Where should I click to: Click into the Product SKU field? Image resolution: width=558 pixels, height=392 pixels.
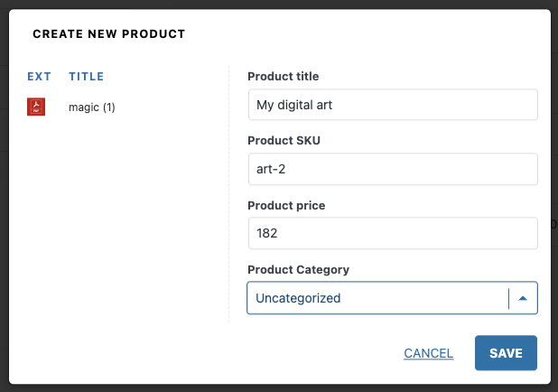(392, 169)
